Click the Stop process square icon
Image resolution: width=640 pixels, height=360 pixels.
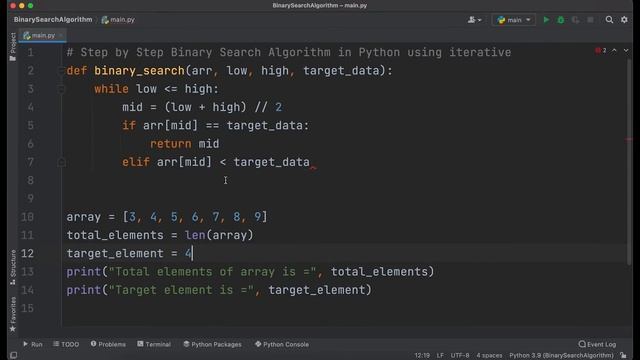[590, 20]
